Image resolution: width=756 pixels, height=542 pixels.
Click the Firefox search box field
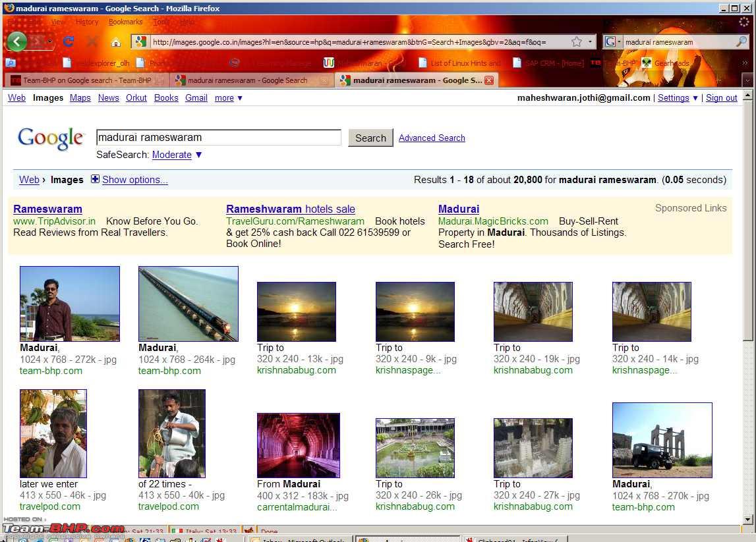point(679,42)
